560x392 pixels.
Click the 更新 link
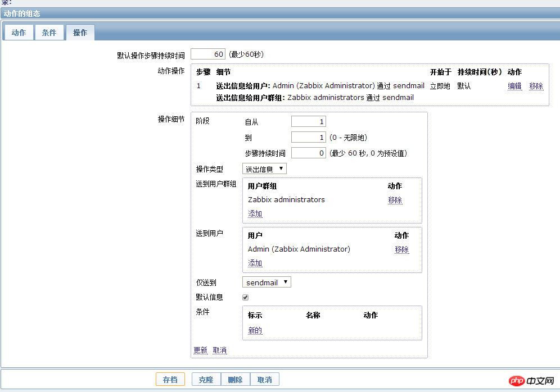point(200,350)
